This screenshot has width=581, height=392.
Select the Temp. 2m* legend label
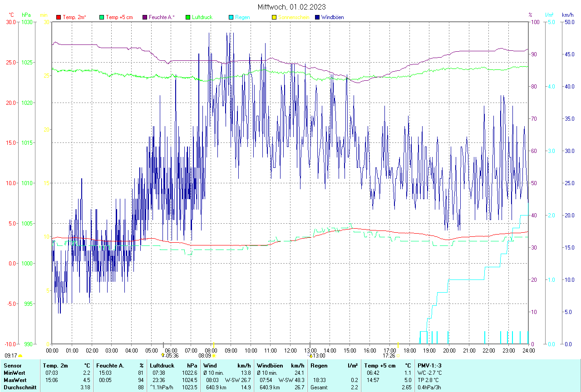(74, 17)
